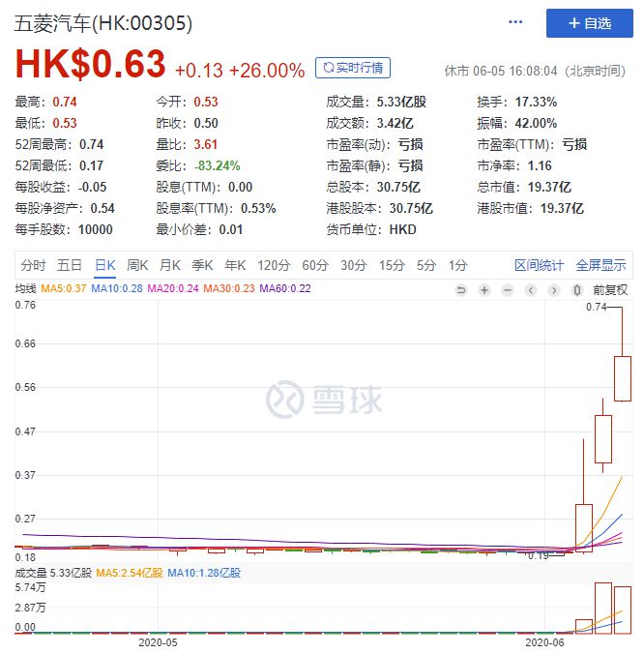Image resolution: width=644 pixels, height=654 pixels.
Task: Click the 振幅 42.00% value
Action: [x=536, y=123]
